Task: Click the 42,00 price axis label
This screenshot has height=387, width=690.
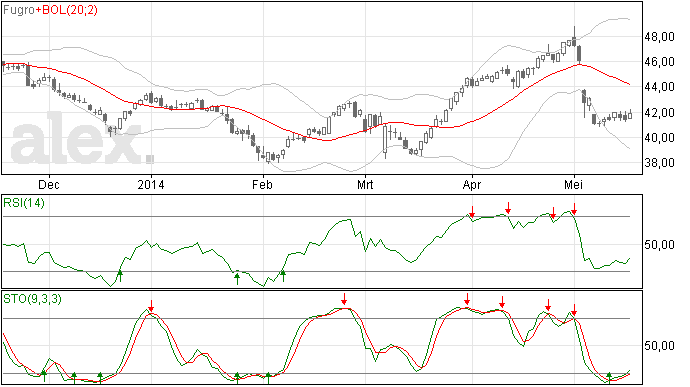Action: [659, 113]
